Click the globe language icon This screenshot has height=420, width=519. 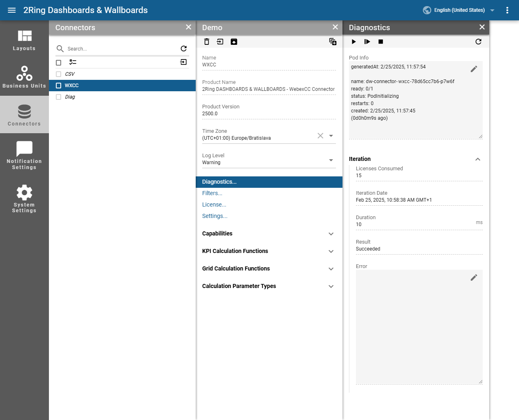click(x=427, y=10)
